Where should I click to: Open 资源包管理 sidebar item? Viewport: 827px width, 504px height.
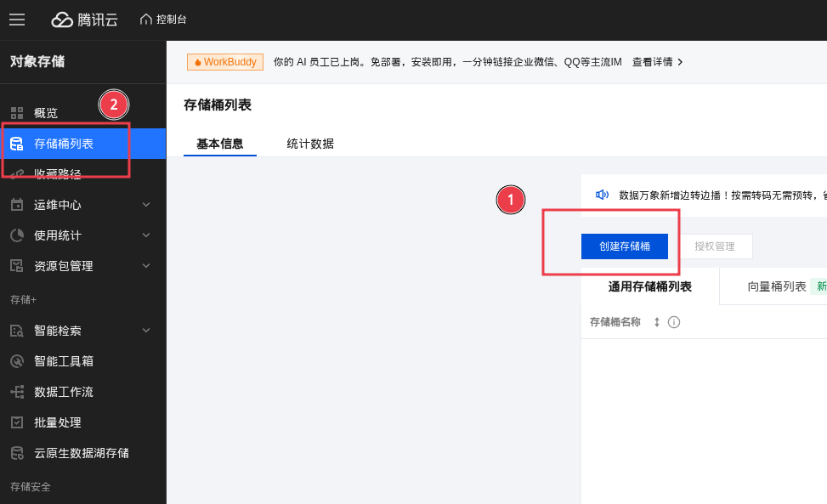tap(82, 266)
